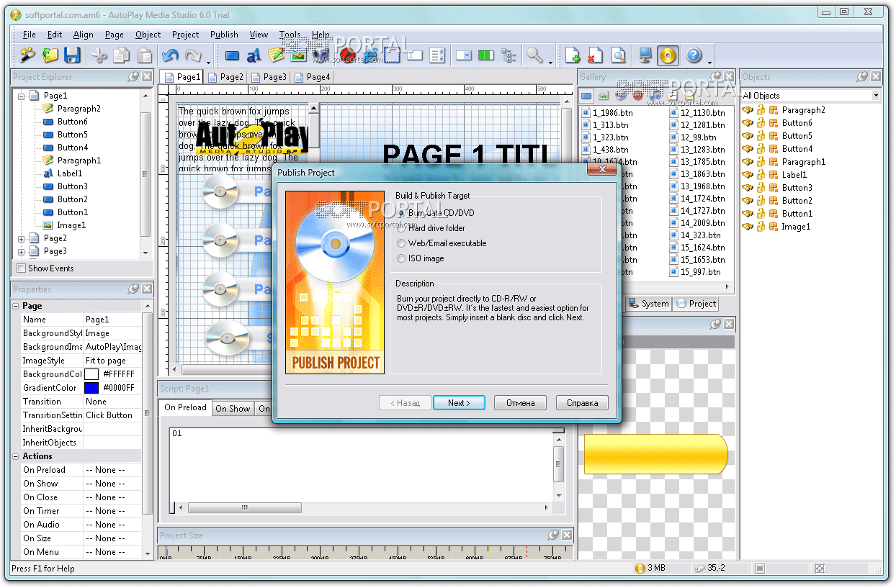Click the Copy icon in the toolbar

(122, 55)
